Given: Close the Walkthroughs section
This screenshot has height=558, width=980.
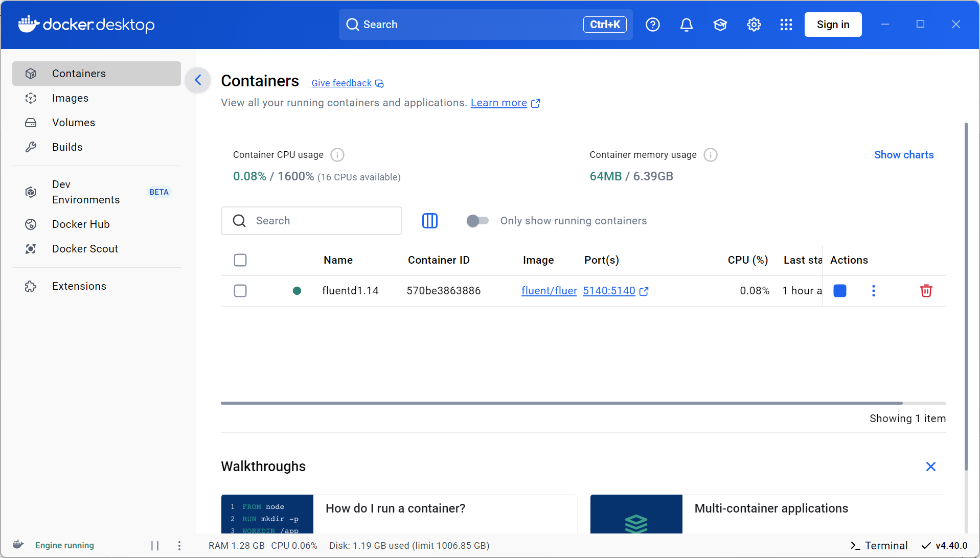Looking at the screenshot, I should tap(931, 467).
